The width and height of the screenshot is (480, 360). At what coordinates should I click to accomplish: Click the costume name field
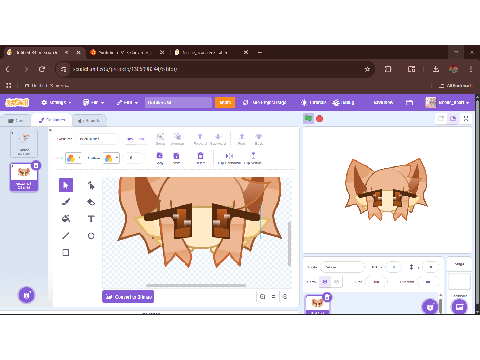pyautogui.click(x=97, y=139)
